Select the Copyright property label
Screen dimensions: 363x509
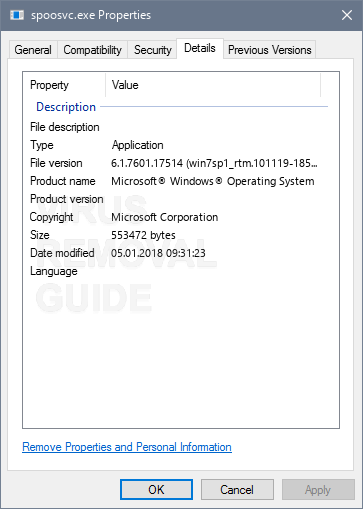(51, 217)
